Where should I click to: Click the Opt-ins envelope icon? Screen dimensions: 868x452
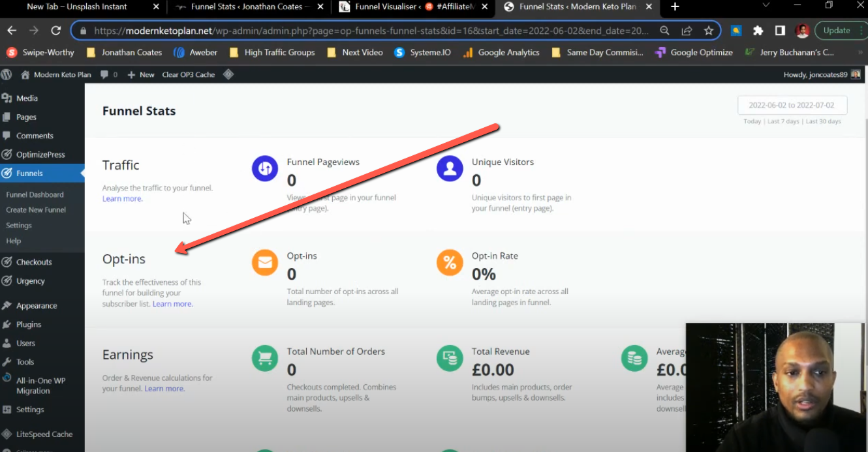pos(265,262)
